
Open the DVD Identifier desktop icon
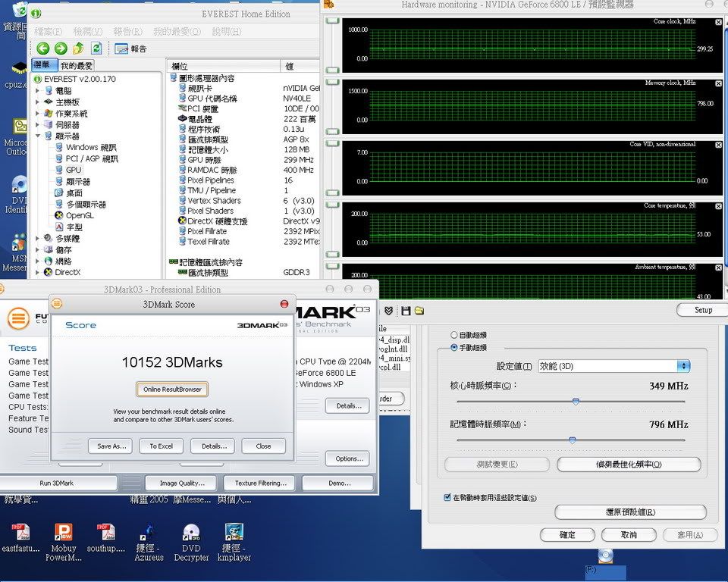click(17, 195)
